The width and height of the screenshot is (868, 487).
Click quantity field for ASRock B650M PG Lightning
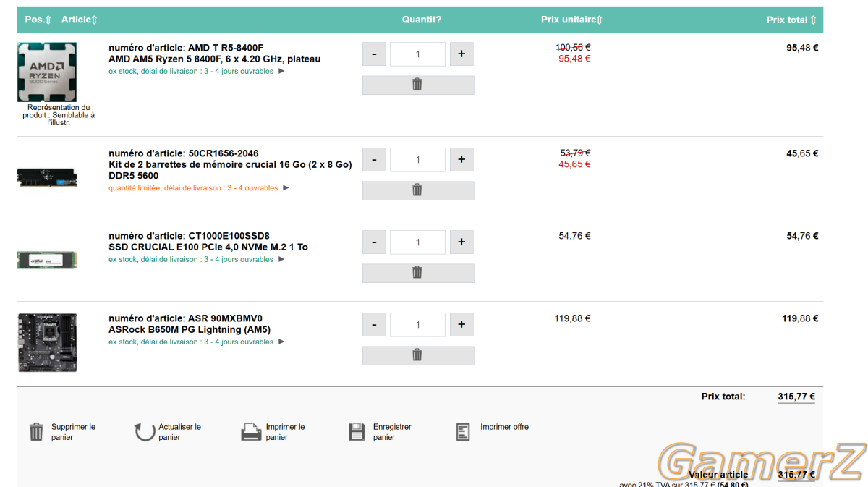point(417,325)
